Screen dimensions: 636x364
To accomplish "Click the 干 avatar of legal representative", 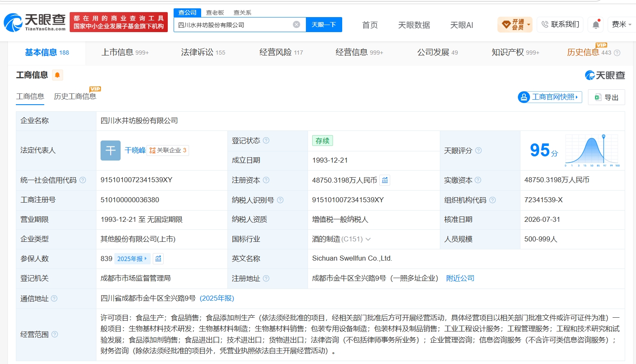I will (111, 151).
